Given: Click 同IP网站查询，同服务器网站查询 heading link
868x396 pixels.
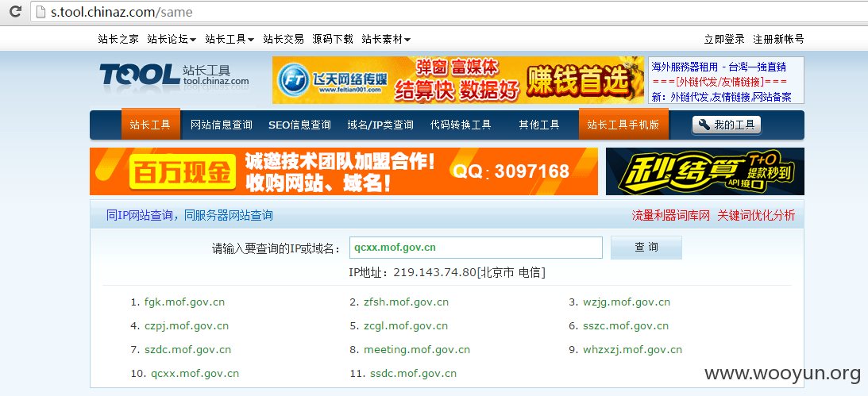Looking at the screenshot, I should [189, 215].
